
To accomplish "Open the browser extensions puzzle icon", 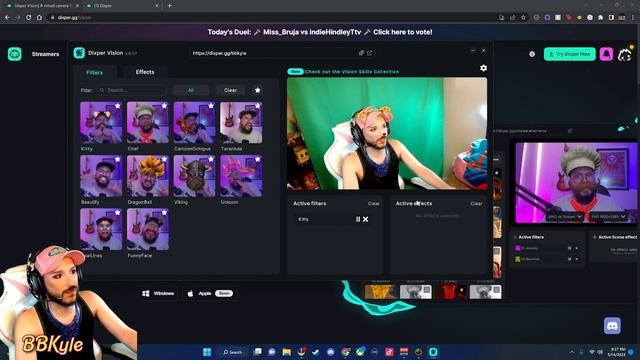I will [x=600, y=18].
